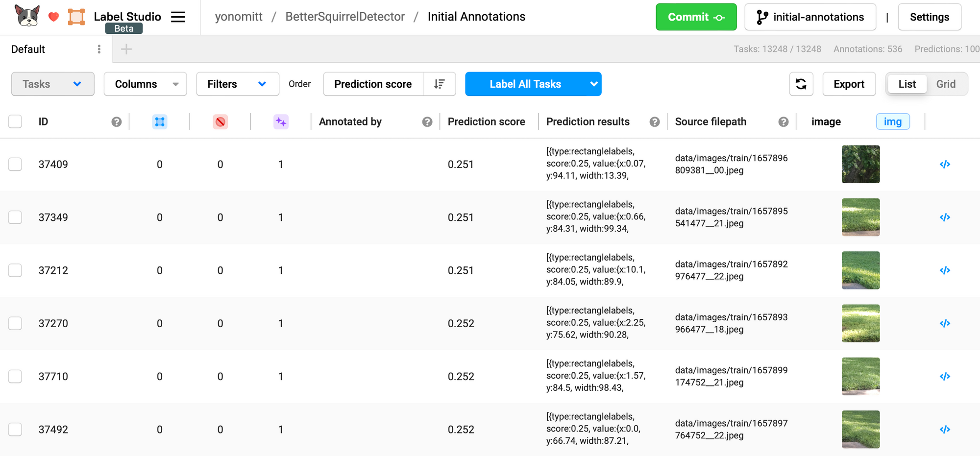
Task: Toggle the Prediction score sort direction
Action: tap(440, 84)
